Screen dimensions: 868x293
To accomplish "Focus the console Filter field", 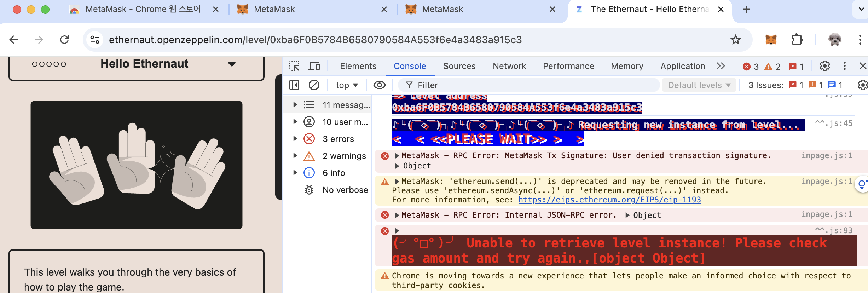I will pos(529,85).
